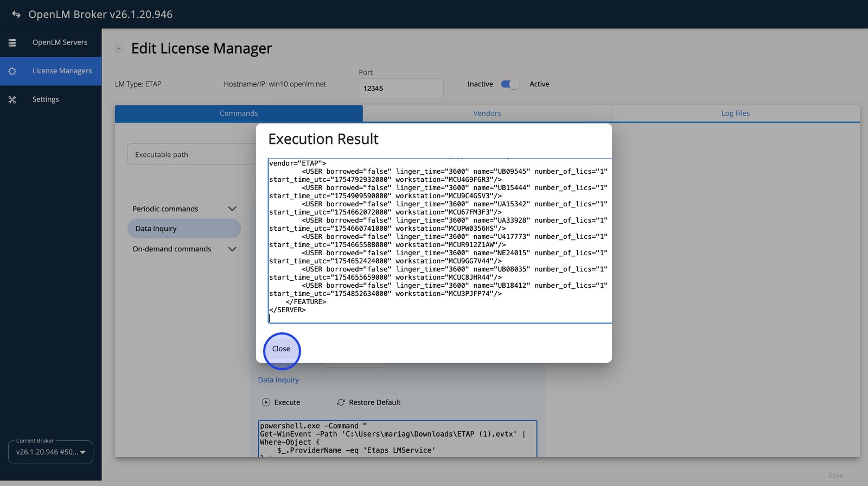Open Settings tools icon

(12, 99)
